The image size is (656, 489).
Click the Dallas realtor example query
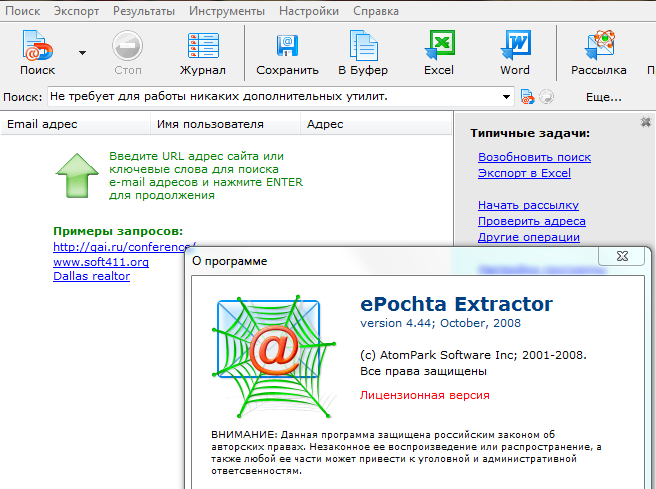pos(92,276)
